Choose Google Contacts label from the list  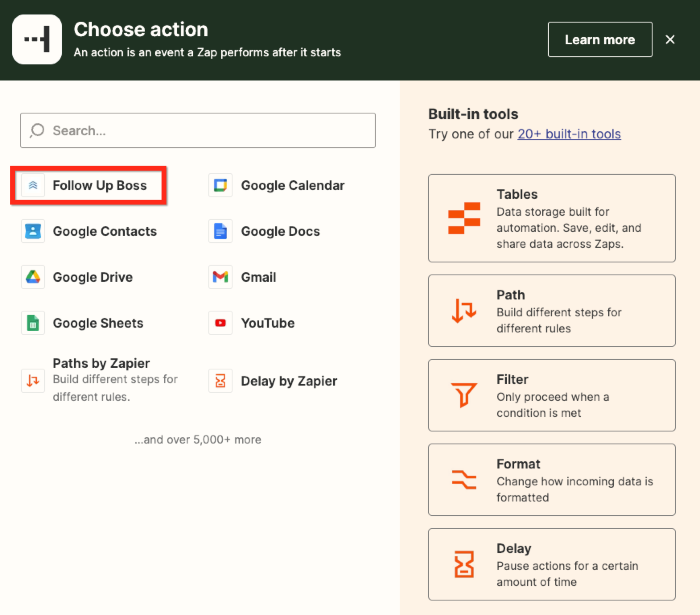pos(105,231)
